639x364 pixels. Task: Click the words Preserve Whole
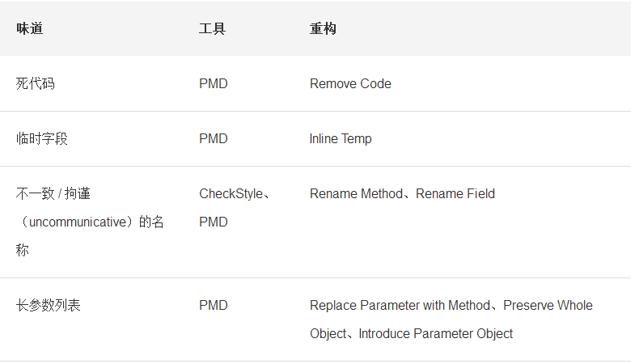pos(548,305)
